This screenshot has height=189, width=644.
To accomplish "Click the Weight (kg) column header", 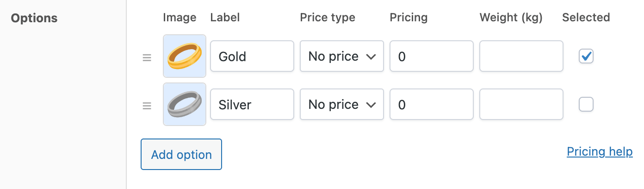I will pos(511,18).
